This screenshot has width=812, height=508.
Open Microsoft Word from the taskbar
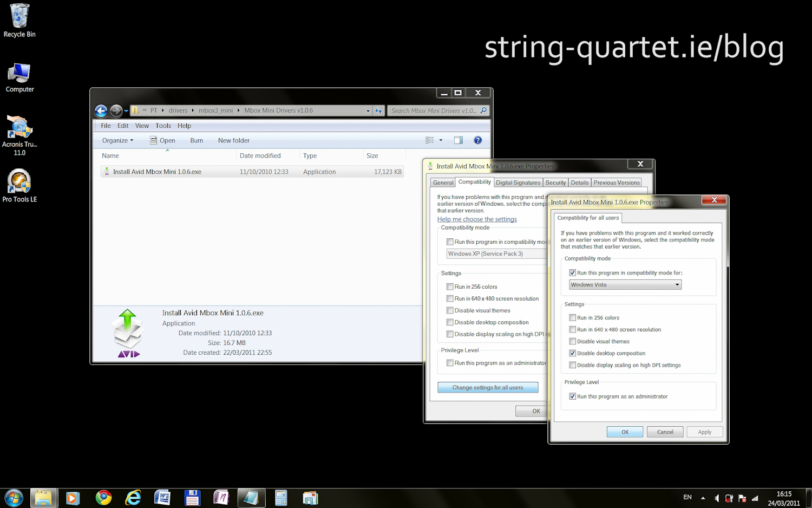pos(162,498)
